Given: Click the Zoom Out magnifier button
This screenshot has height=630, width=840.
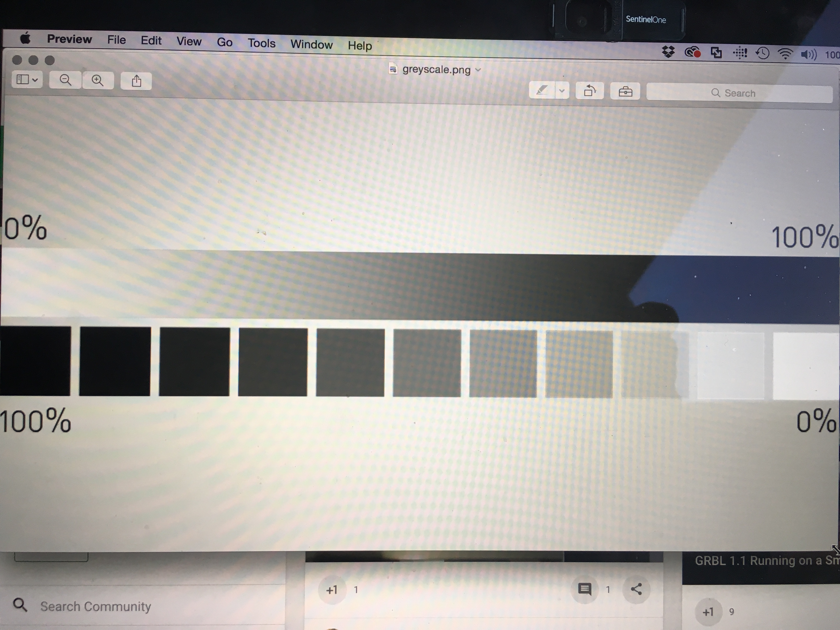Looking at the screenshot, I should pyautogui.click(x=65, y=80).
